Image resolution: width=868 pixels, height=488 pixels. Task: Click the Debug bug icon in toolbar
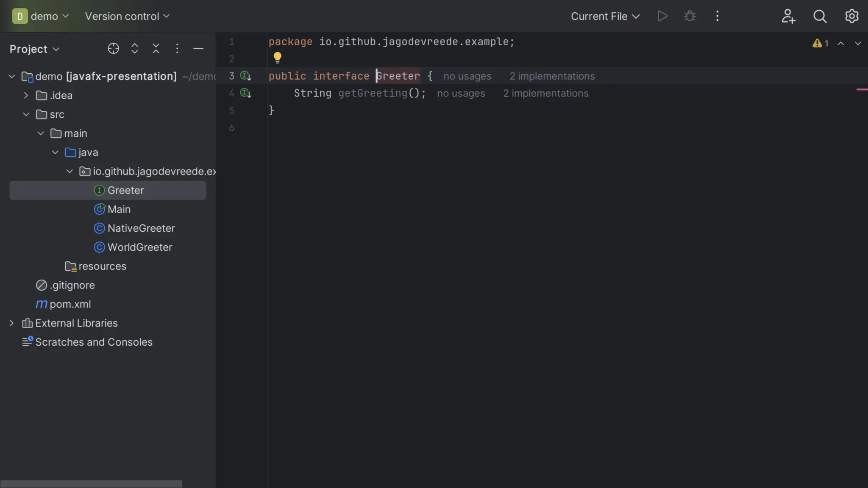click(690, 16)
